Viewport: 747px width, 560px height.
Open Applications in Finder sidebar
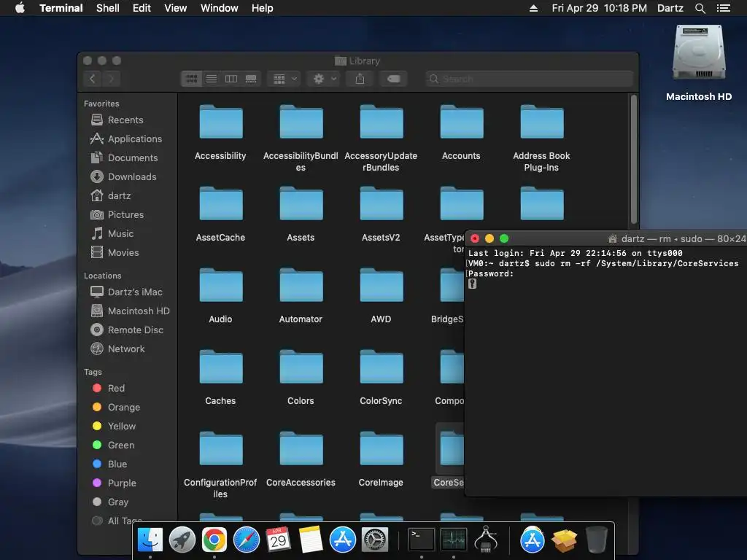(125, 139)
